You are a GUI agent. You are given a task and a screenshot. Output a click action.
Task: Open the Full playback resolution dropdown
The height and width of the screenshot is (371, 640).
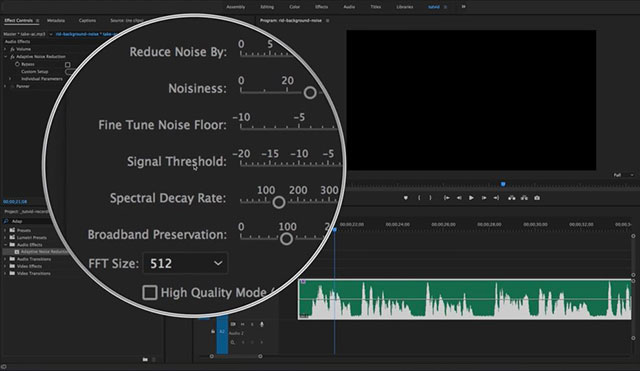pos(623,175)
